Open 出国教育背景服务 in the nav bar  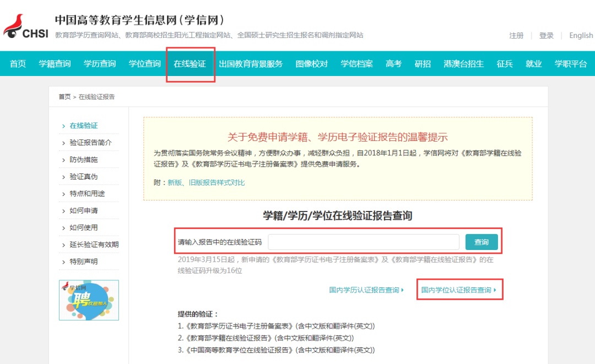(x=251, y=64)
